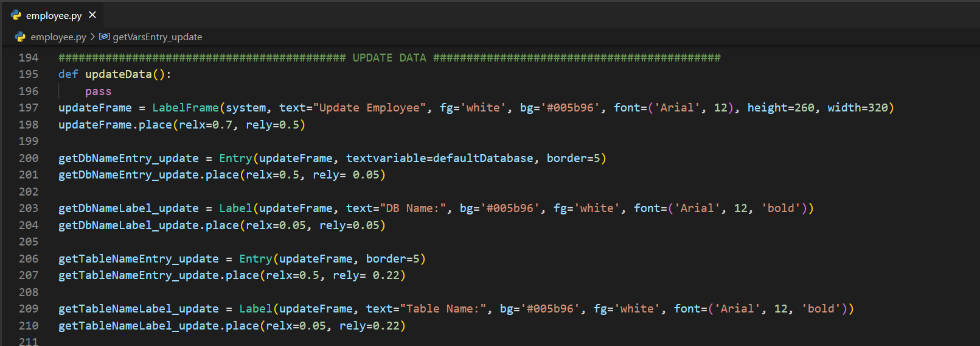Close the employee.py editor tab
Viewport: 980px width, 346px height.
pyautogui.click(x=92, y=15)
